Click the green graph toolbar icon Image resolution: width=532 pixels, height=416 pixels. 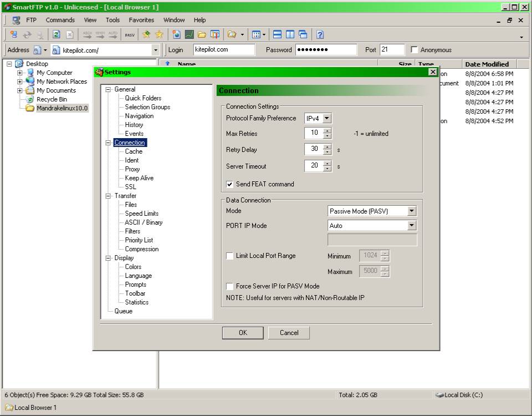click(x=189, y=34)
